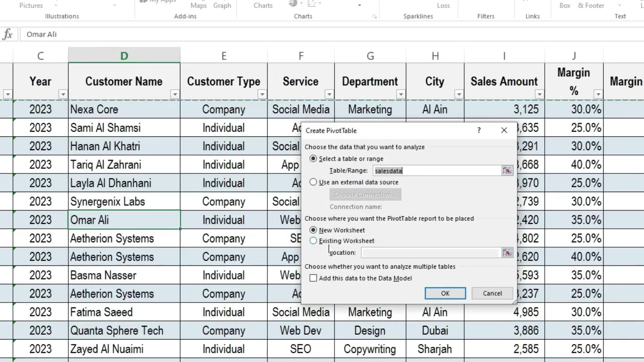Choose the New Worksheet radio button
This screenshot has height=362, width=644.
click(x=313, y=230)
